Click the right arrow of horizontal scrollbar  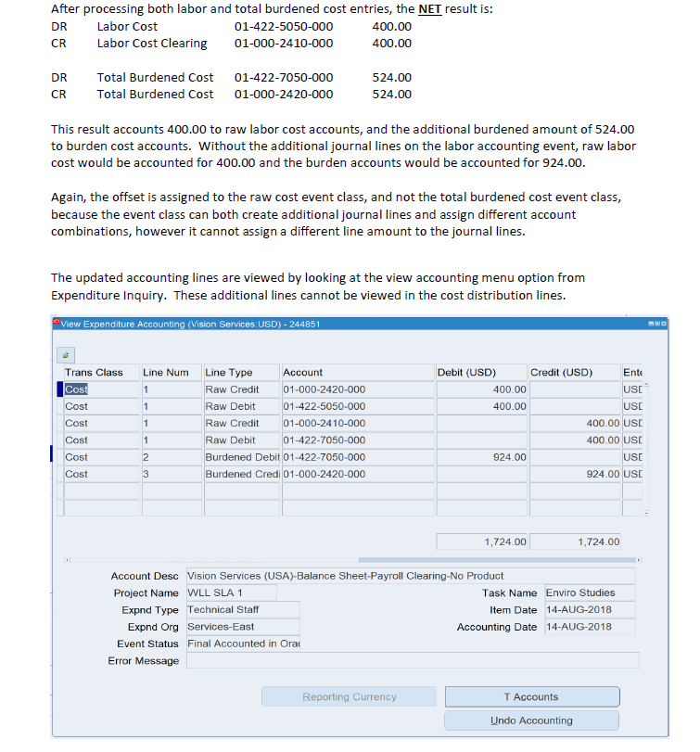point(639,560)
